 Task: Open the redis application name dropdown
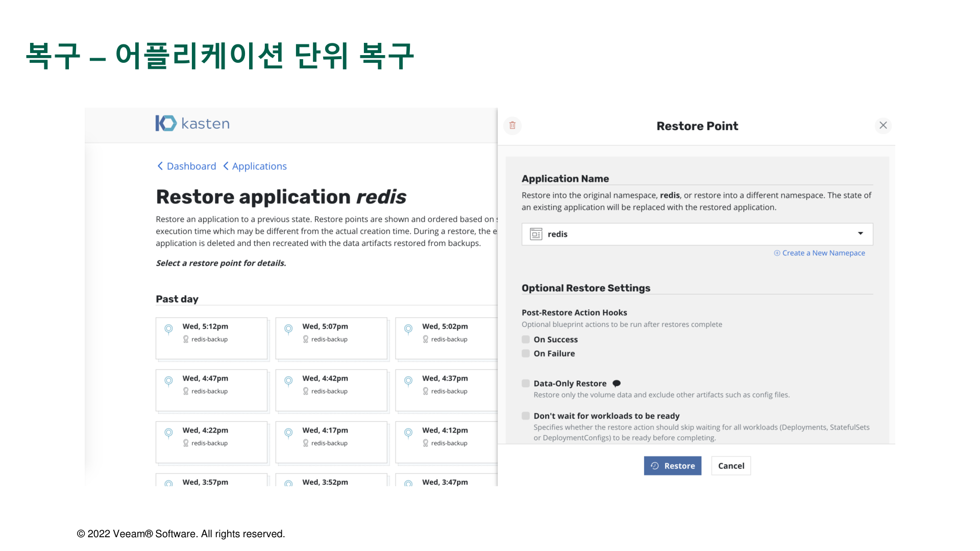point(697,234)
